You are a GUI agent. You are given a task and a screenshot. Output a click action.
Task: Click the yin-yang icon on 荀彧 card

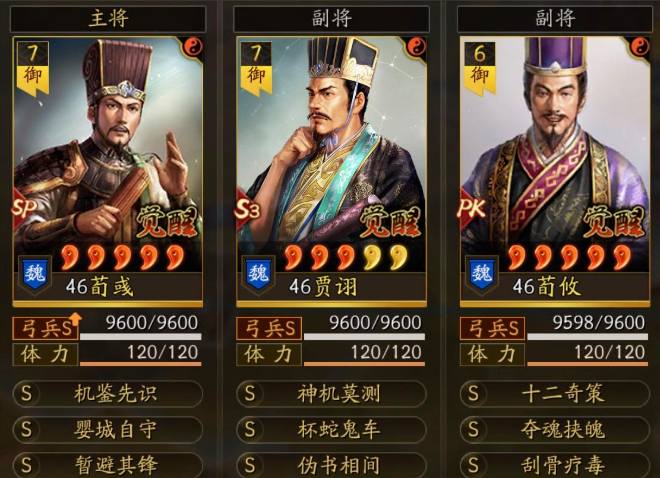click(193, 48)
